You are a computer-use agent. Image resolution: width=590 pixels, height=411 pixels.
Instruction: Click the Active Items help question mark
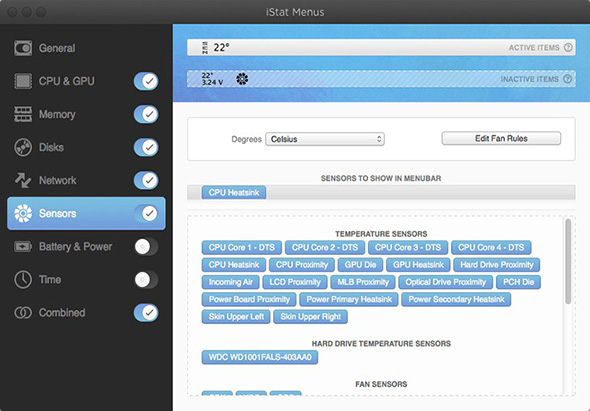pyautogui.click(x=568, y=47)
